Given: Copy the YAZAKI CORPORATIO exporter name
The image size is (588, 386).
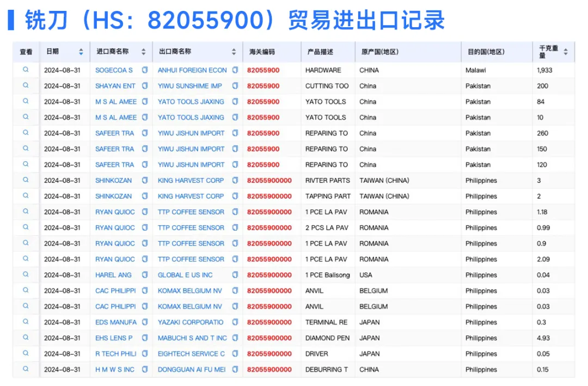Looking at the screenshot, I should (234, 322).
